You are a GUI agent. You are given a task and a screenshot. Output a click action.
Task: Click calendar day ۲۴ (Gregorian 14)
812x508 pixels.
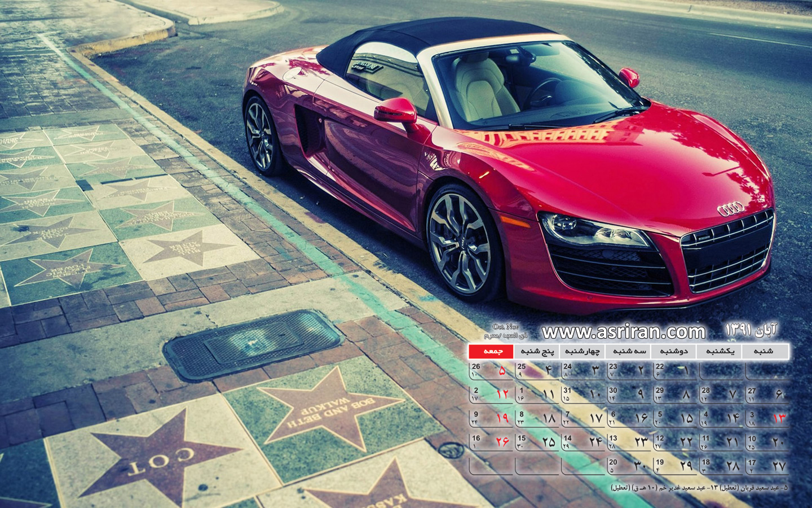[x=584, y=442]
